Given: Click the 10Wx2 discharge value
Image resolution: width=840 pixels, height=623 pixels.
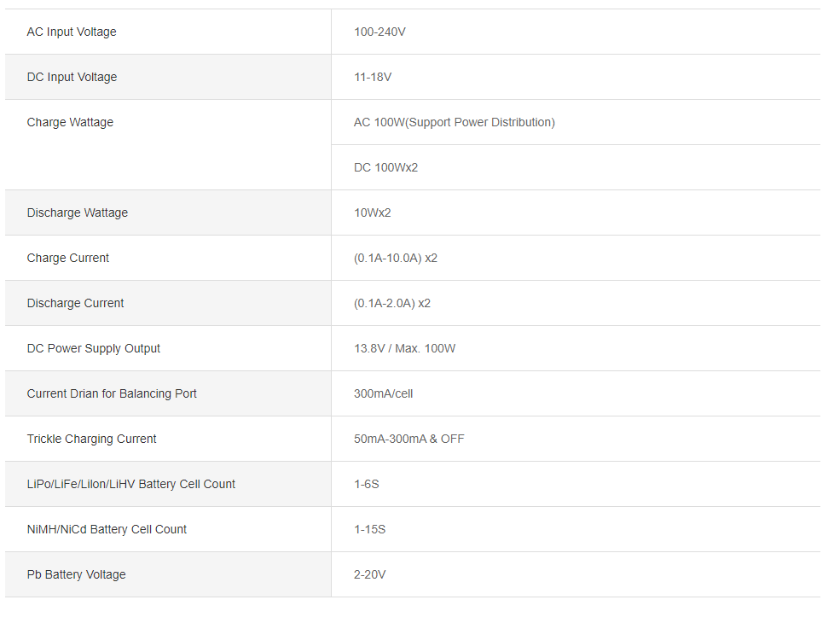Looking at the screenshot, I should (x=372, y=213).
